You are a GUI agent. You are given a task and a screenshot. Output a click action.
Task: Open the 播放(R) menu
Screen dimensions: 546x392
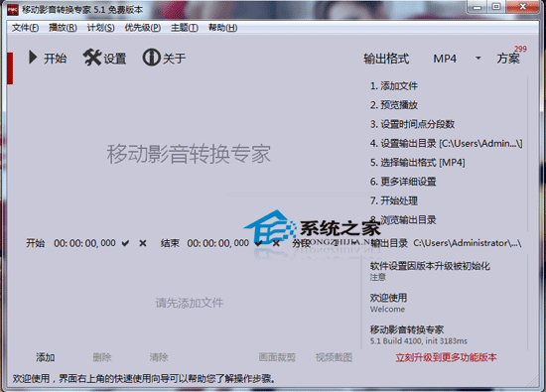click(x=63, y=28)
